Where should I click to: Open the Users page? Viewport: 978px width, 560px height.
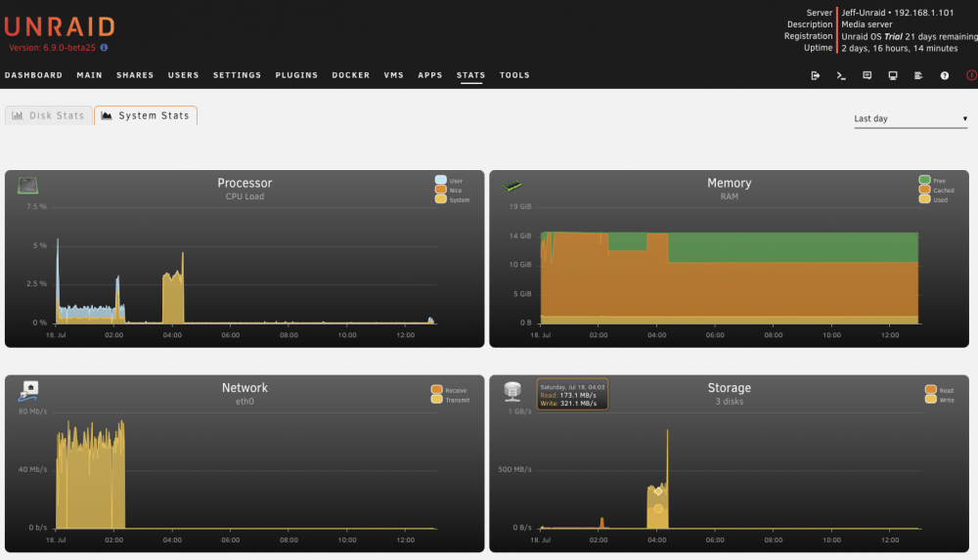point(184,75)
